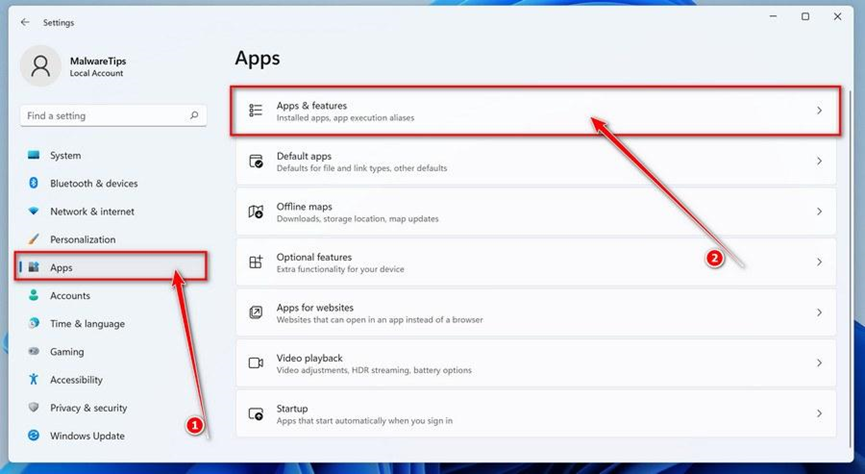The height and width of the screenshot is (474, 865).
Task: Click the Bluetooth icon in sidebar
Action: point(34,183)
